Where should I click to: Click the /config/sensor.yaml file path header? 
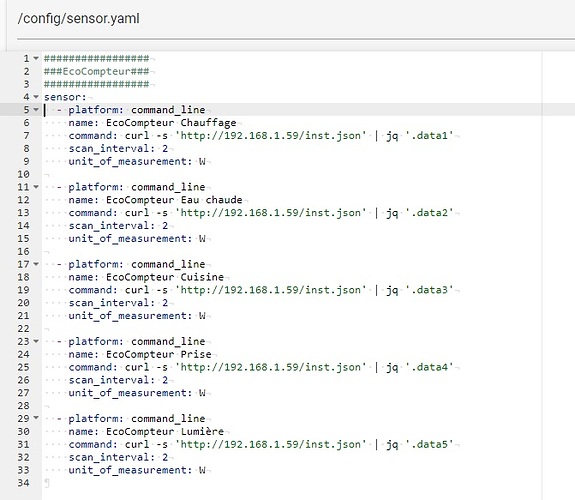(78, 18)
